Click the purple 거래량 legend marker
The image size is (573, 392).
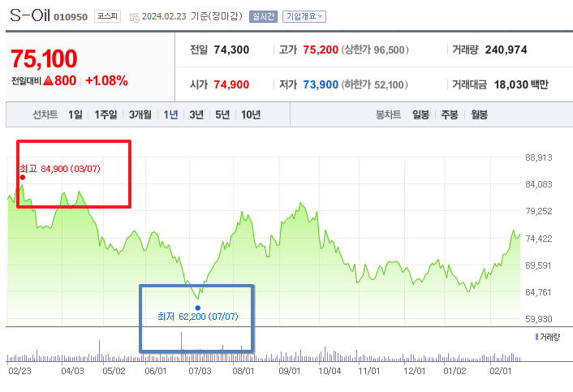[536, 337]
